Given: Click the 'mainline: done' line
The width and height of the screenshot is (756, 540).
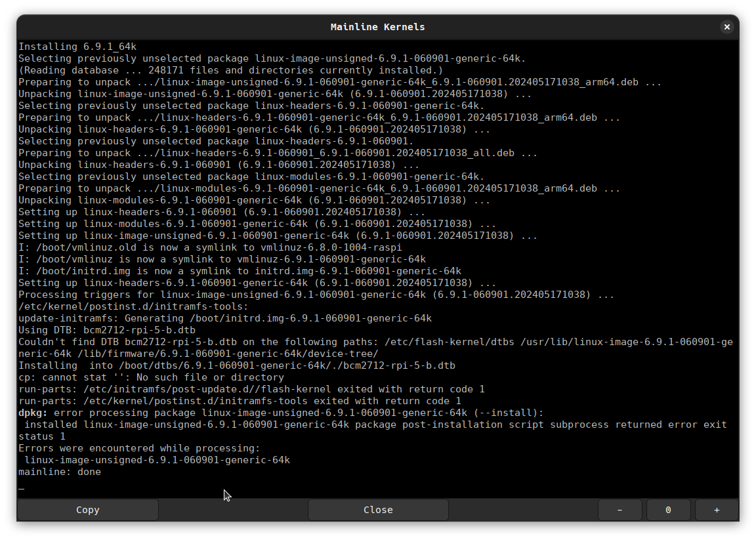Looking at the screenshot, I should [60, 472].
